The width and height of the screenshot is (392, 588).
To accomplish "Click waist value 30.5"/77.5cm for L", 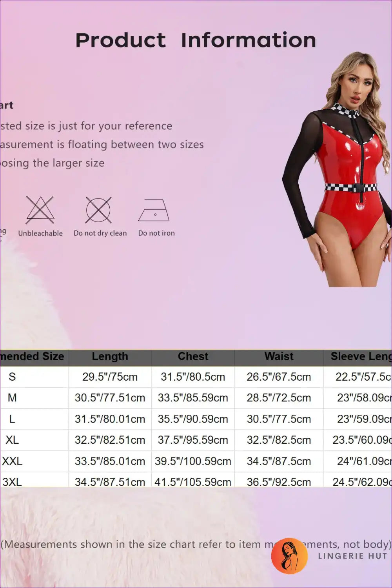I will (x=279, y=419).
